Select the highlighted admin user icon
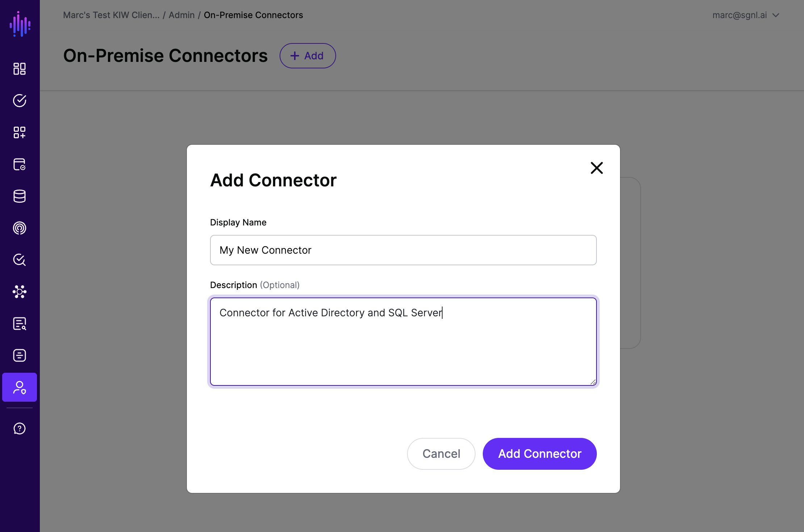 pos(20,387)
